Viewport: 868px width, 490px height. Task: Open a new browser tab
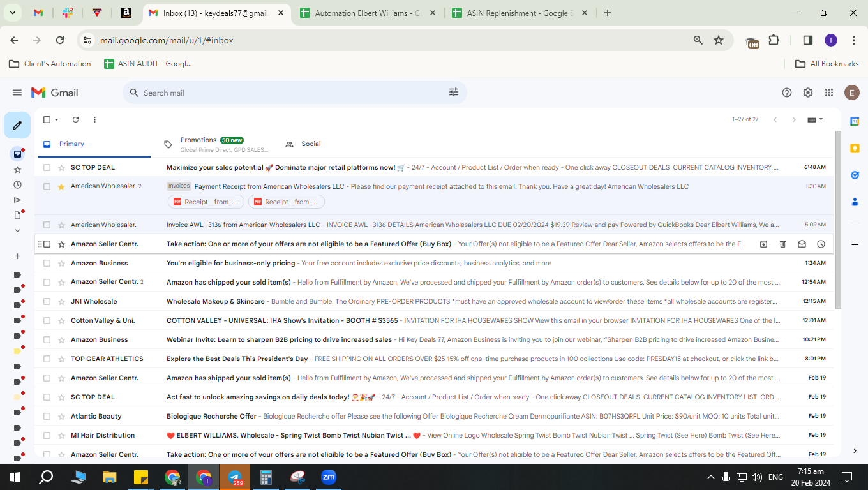[608, 13]
